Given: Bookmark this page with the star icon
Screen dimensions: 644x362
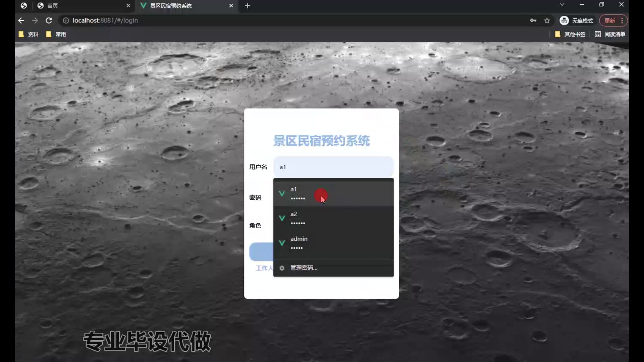Looking at the screenshot, I should tap(547, 20).
